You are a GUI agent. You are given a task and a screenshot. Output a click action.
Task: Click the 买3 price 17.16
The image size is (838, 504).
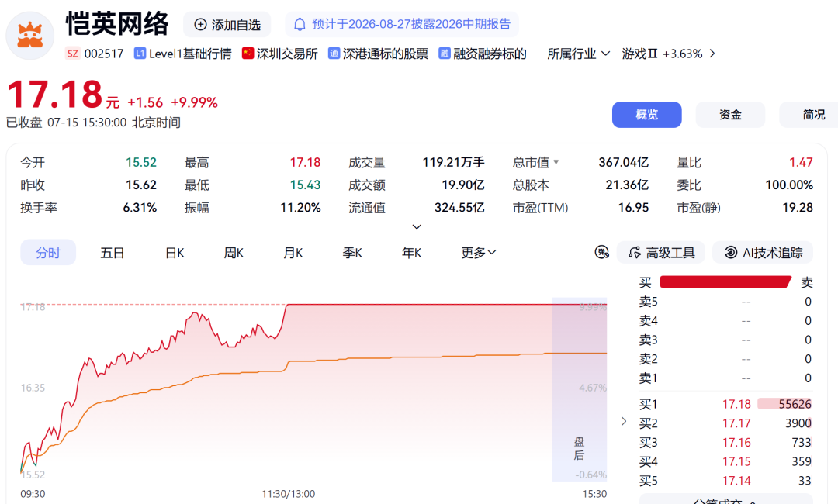click(736, 443)
